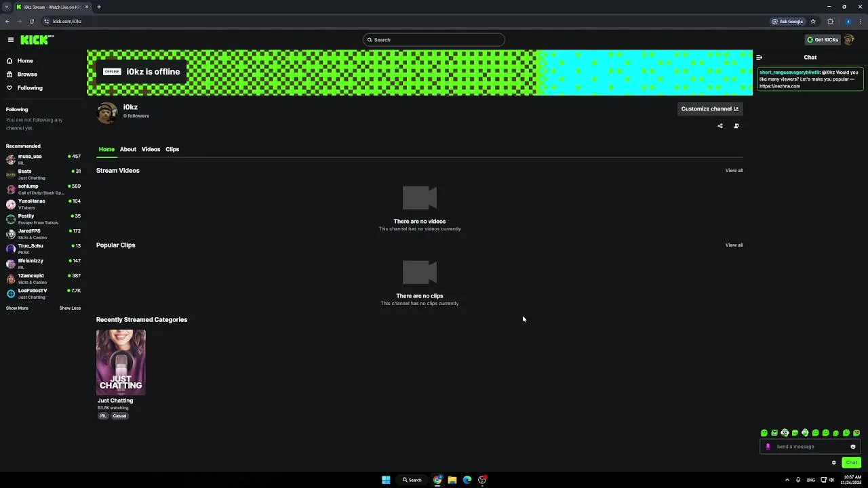Collapse the chat panel with arrow icon
The height and width of the screenshot is (488, 868).
click(x=759, y=58)
